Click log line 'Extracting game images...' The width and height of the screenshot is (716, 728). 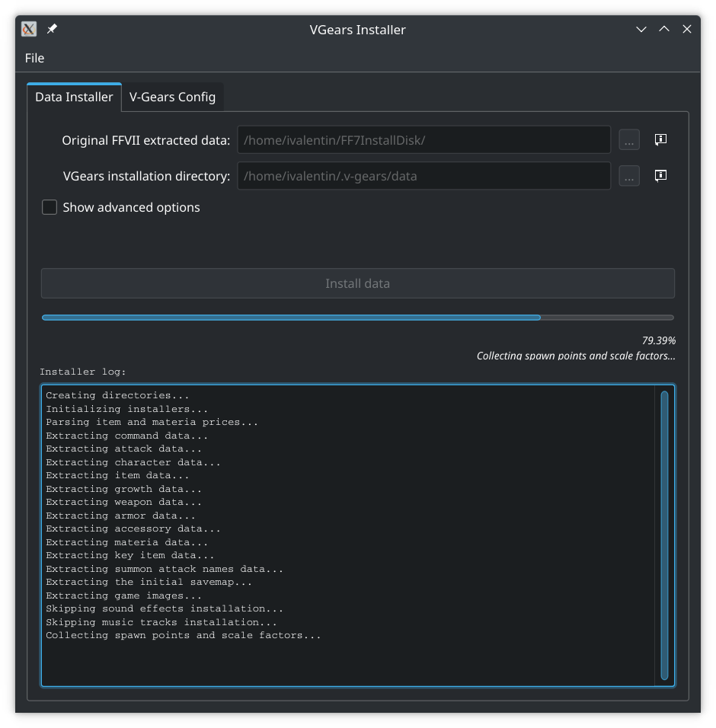[x=123, y=595]
